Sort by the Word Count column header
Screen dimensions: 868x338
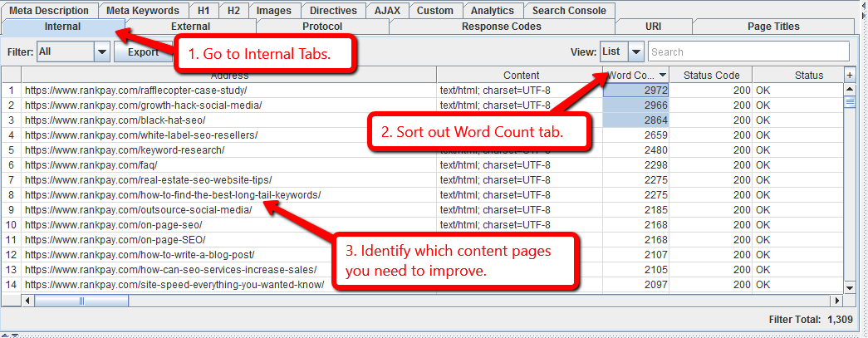636,76
